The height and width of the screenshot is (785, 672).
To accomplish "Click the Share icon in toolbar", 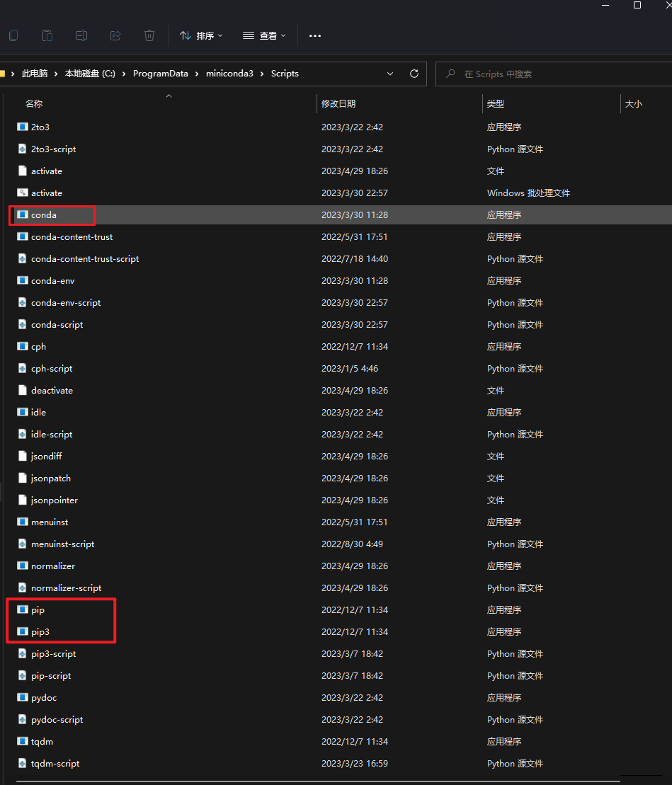I will (x=115, y=35).
